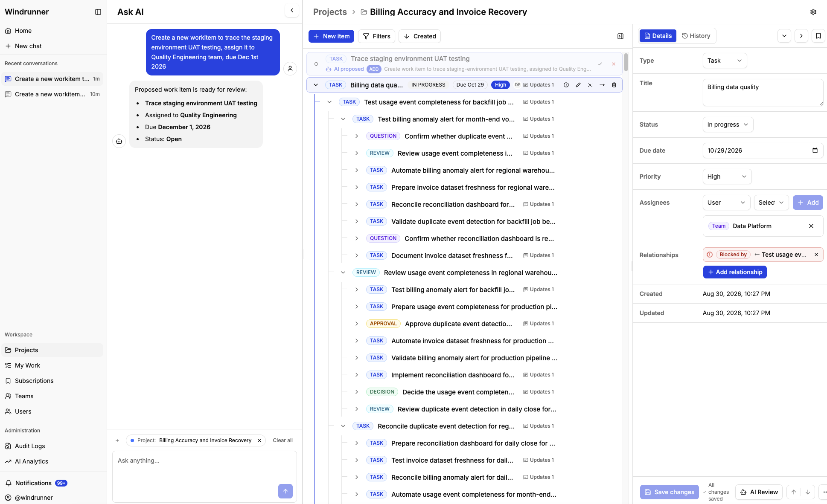Remove the Blocked by relationship

coord(816,255)
